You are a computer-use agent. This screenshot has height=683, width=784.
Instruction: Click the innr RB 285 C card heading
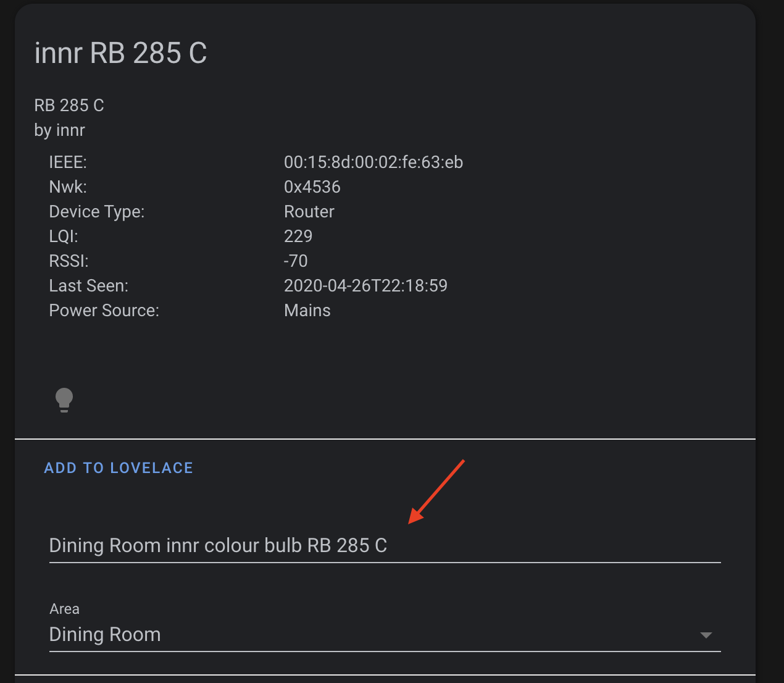121,53
